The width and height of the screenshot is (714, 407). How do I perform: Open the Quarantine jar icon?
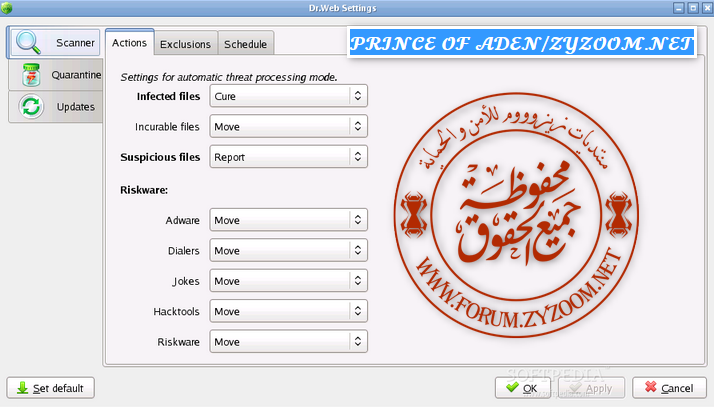click(x=31, y=75)
